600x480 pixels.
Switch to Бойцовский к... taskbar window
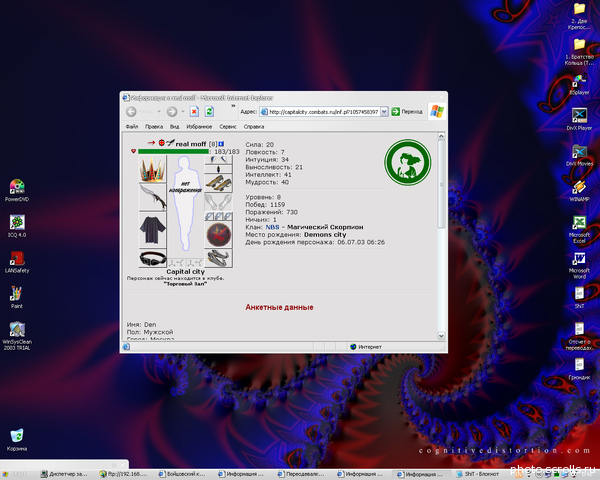click(182, 474)
